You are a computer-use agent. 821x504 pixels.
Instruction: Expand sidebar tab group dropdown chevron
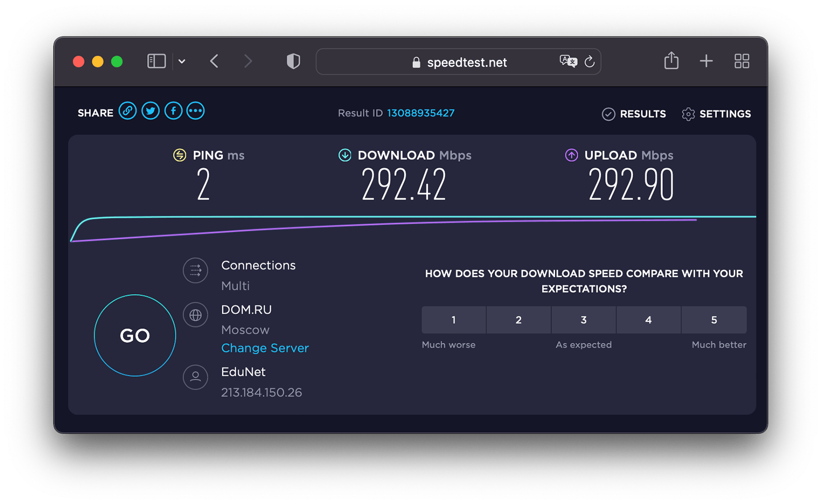(x=182, y=62)
